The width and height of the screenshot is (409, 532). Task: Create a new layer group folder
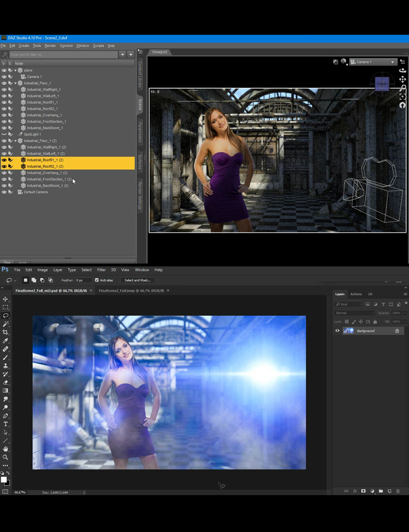click(x=381, y=491)
